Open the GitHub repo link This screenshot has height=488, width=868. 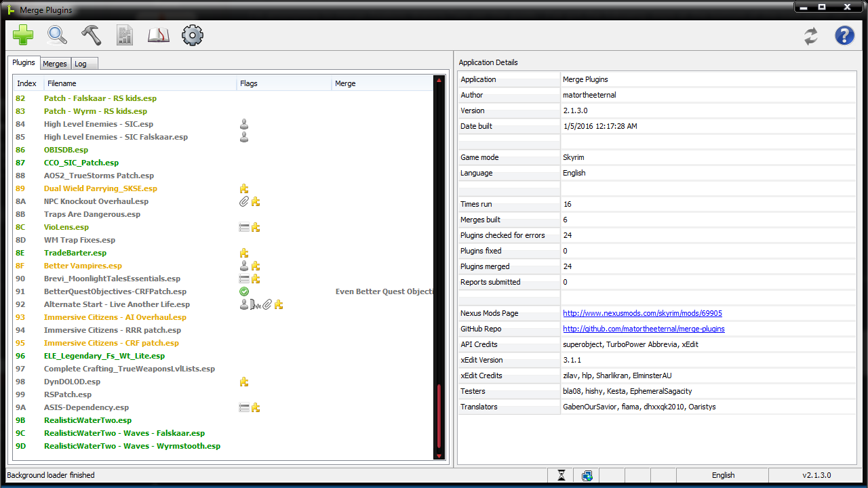644,329
